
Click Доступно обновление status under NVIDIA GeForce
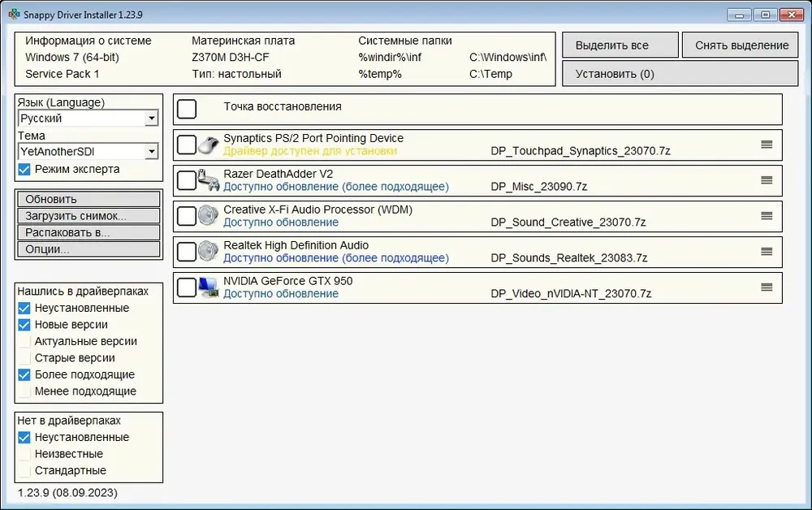(x=281, y=294)
